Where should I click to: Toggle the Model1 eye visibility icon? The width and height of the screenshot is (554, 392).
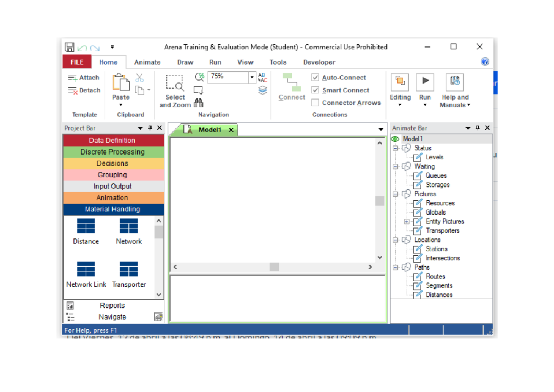tap(395, 139)
